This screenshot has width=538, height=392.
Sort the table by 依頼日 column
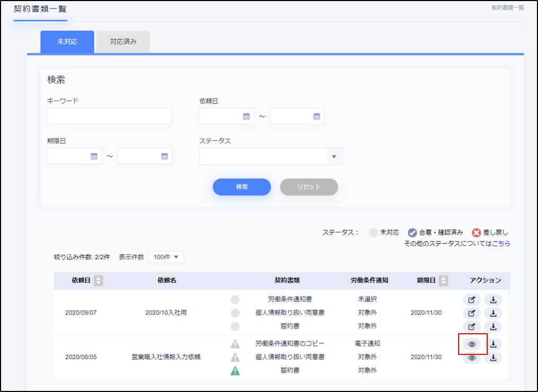(x=98, y=280)
